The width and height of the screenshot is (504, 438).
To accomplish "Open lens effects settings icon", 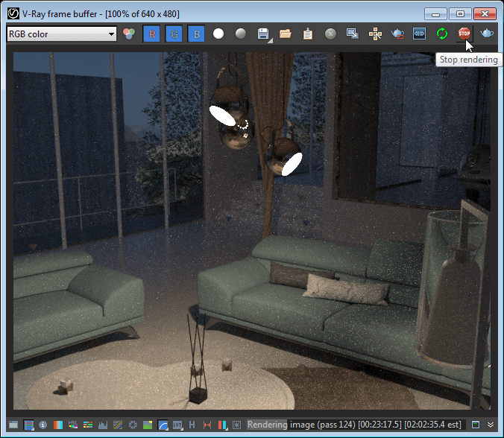I will 236,425.
